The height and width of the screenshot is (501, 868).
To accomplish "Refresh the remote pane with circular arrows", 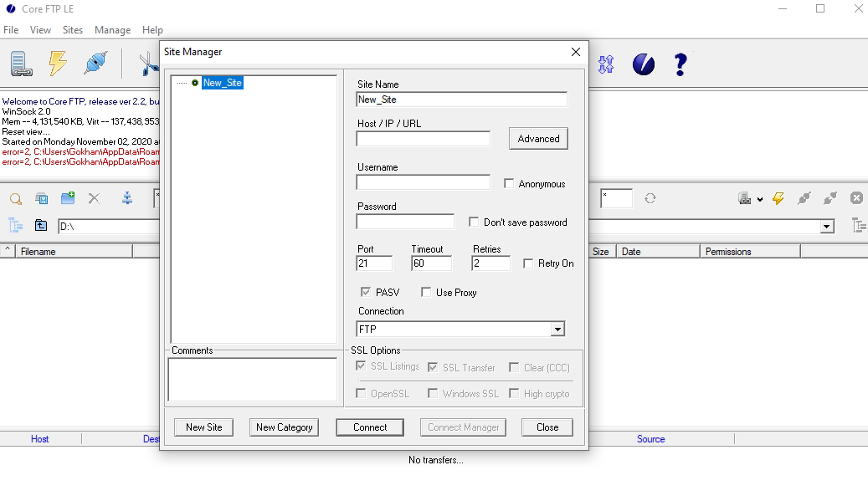I will 650,198.
